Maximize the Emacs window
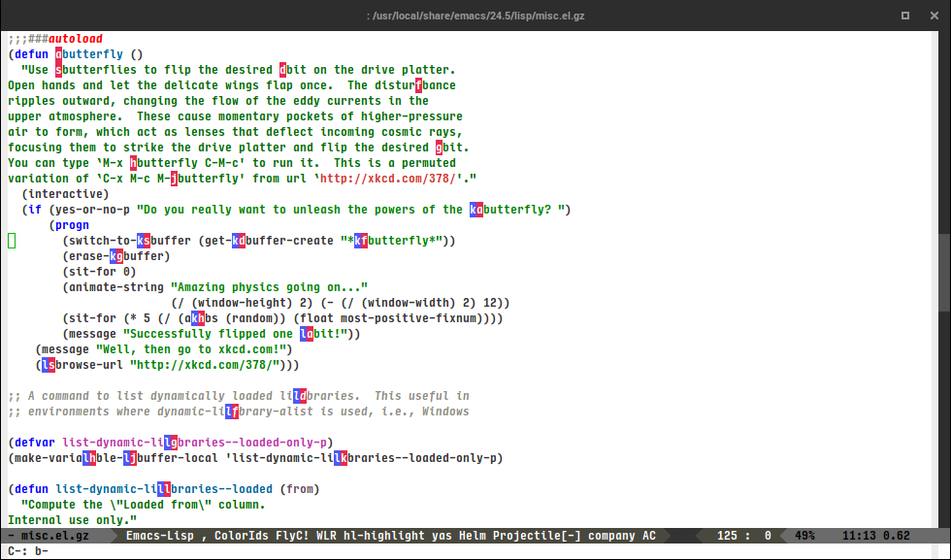Image resolution: width=951 pixels, height=560 pixels. pyautogui.click(x=904, y=16)
